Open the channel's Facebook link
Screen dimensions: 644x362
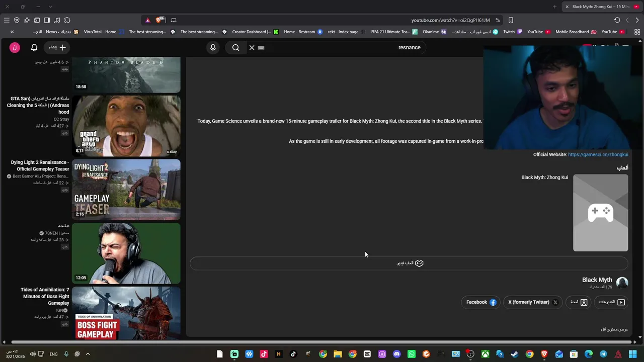pyautogui.click(x=481, y=302)
